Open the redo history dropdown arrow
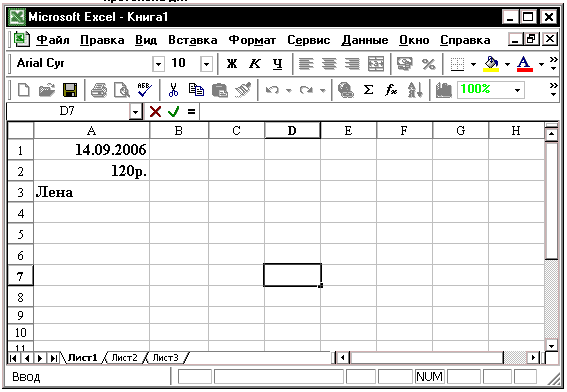Screen dimensions: 567x392 tap(323, 90)
